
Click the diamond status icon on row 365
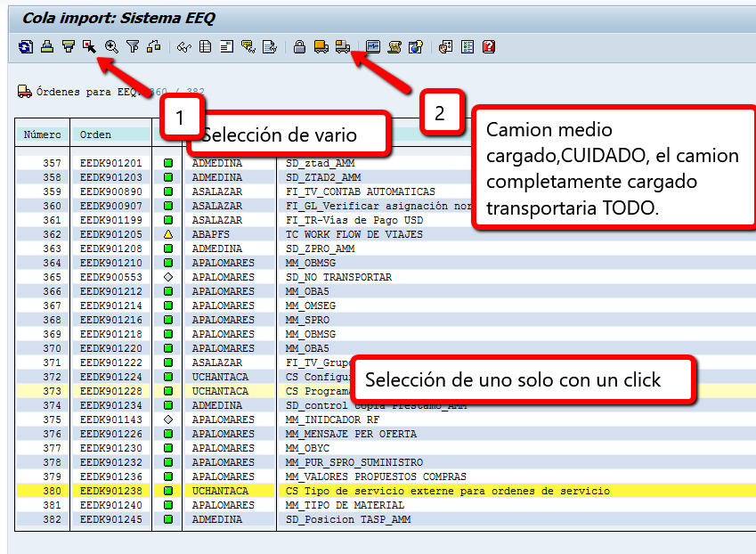167,277
